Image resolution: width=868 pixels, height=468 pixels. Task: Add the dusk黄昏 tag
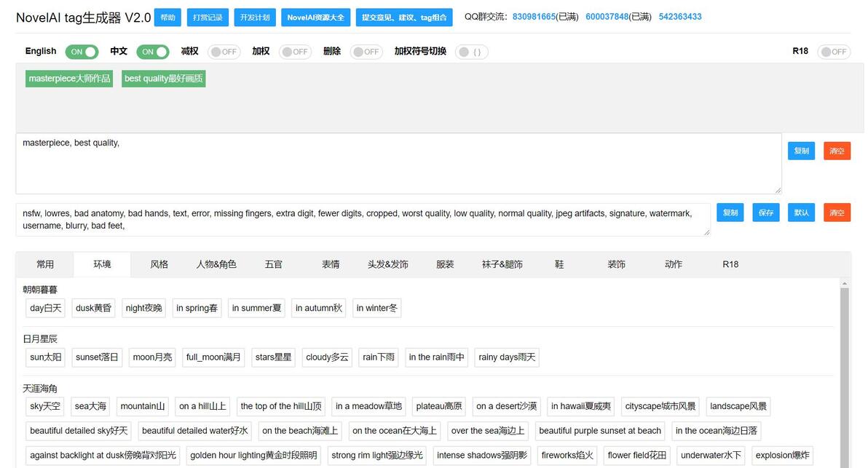pos(93,308)
